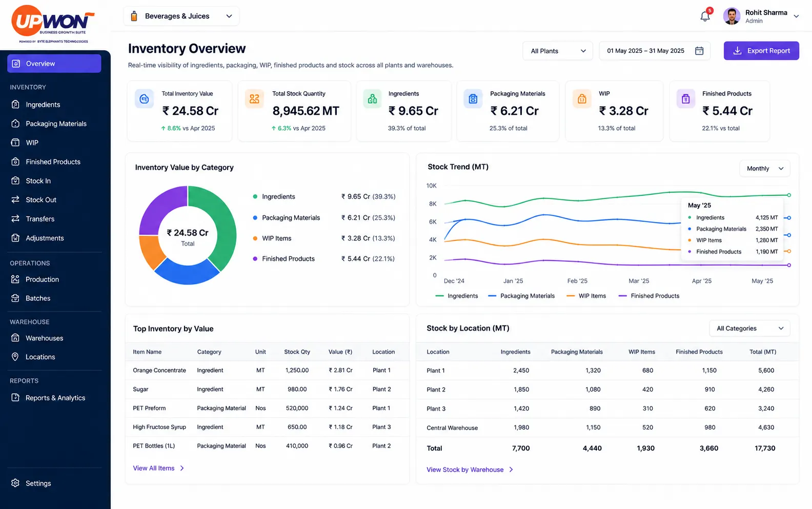Click the View Stock by Warehouse link
The image size is (812, 509).
(470, 470)
